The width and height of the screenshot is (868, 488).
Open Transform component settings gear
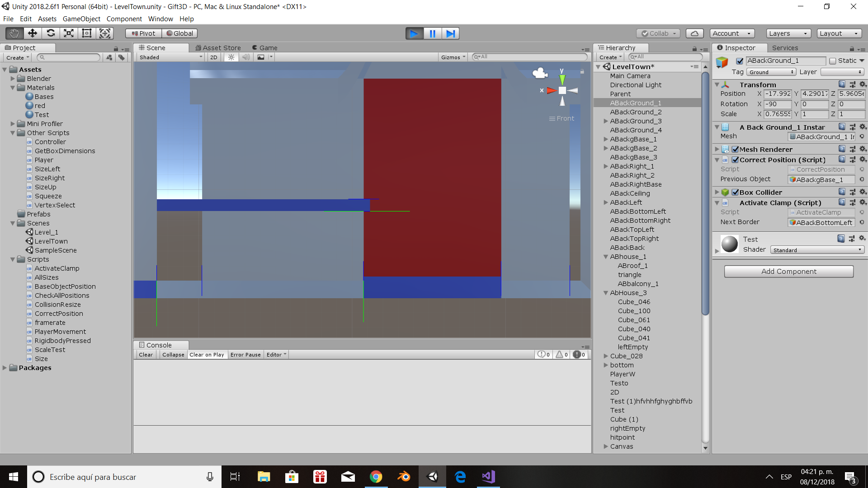863,84
